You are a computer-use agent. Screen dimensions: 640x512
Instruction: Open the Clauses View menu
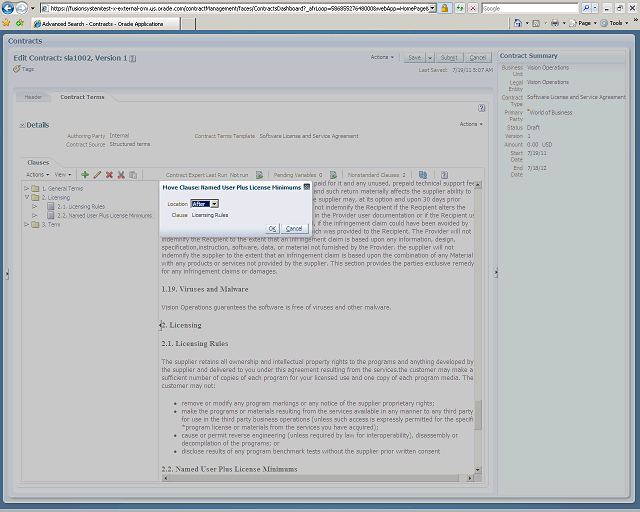tap(63, 175)
